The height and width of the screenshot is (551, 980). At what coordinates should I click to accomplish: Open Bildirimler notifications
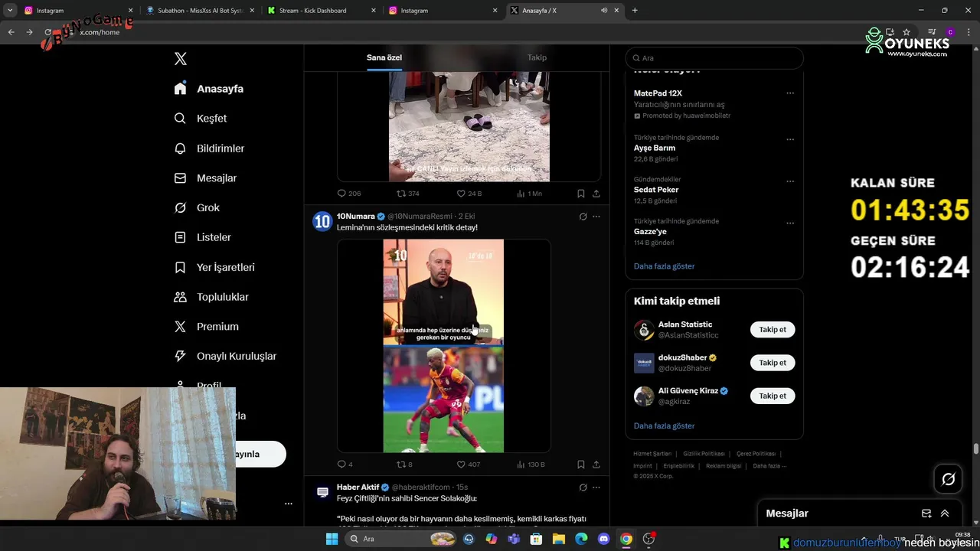[209, 148]
